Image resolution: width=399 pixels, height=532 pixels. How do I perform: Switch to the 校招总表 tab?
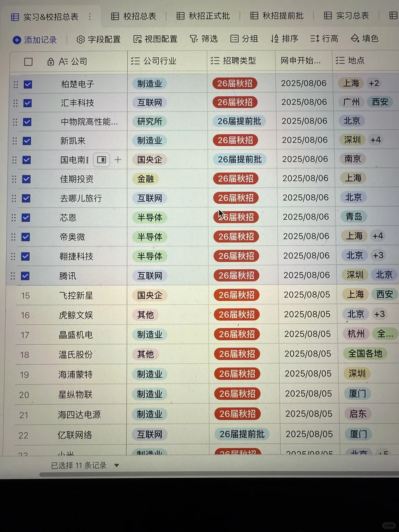click(134, 16)
